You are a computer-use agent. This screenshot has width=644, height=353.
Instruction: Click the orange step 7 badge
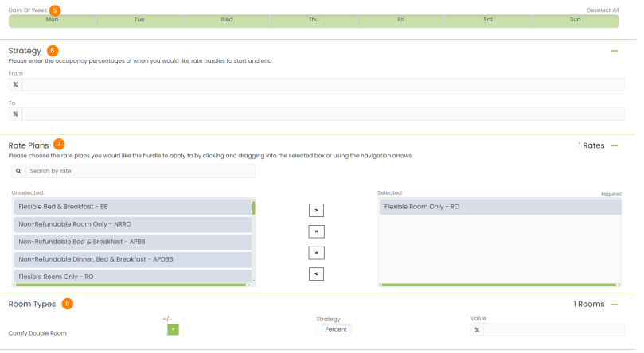tap(59, 145)
